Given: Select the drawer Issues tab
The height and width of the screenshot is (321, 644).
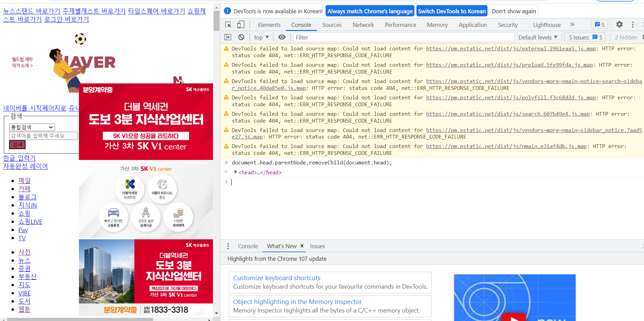Looking at the screenshot, I should pyautogui.click(x=317, y=246).
